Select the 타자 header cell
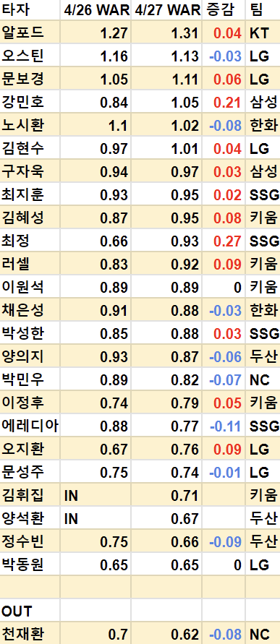280x644 pixels. pyautogui.click(x=30, y=10)
